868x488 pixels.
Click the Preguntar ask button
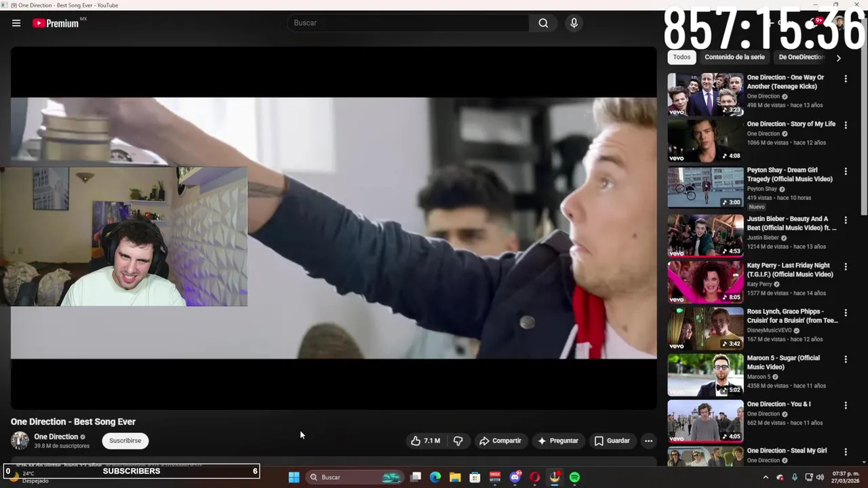[558, 441]
